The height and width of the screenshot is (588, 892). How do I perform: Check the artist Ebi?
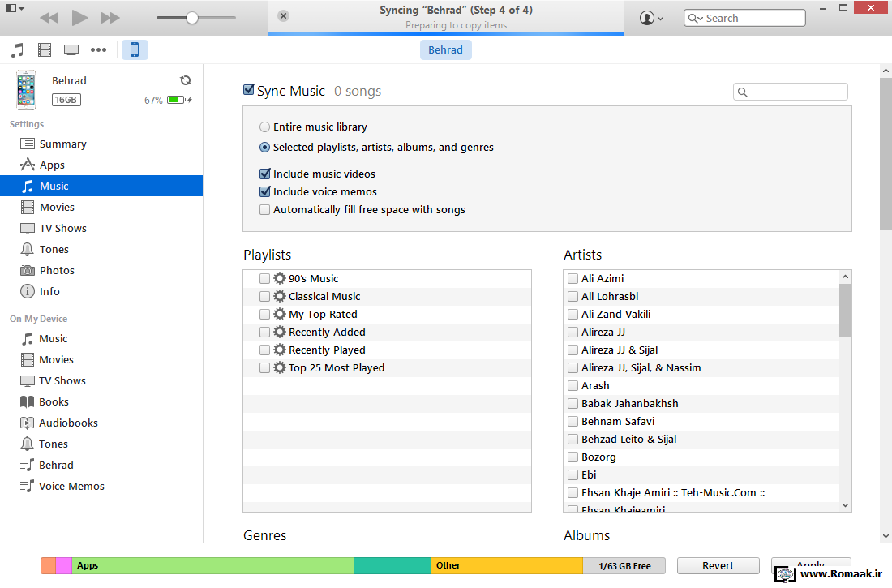[573, 474]
